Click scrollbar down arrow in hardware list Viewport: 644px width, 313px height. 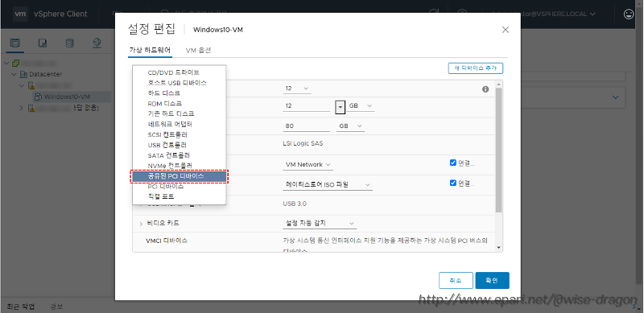point(499,248)
